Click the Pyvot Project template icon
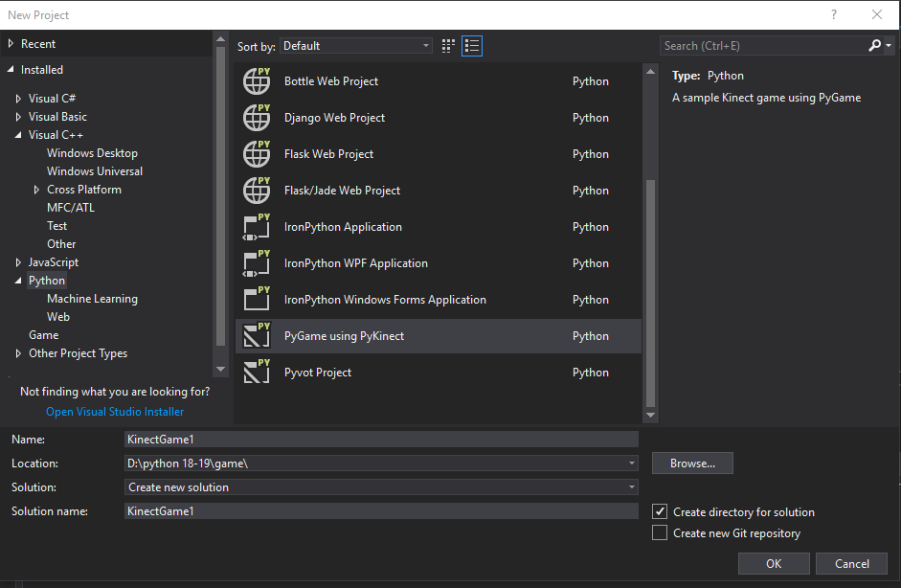The width and height of the screenshot is (901, 588). pos(257,373)
